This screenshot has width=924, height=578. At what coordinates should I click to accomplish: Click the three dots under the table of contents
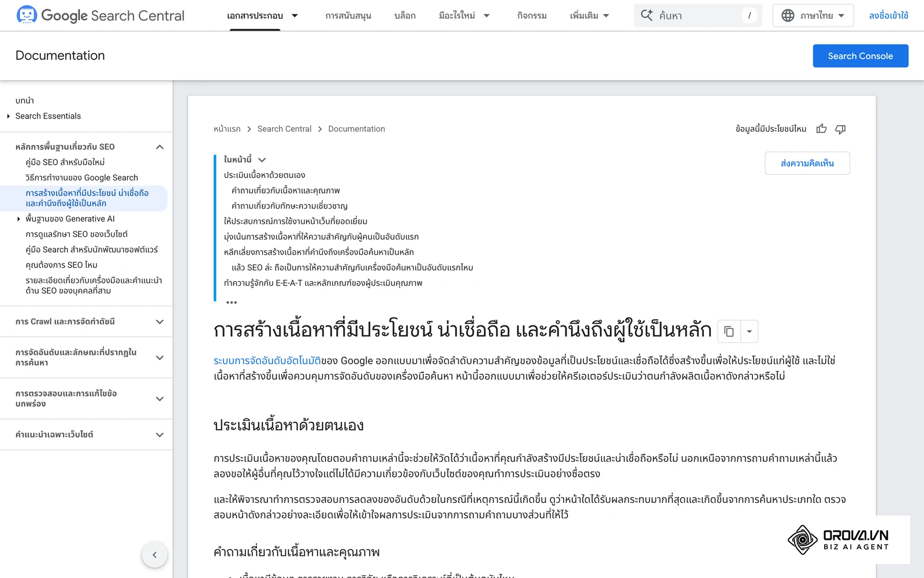[232, 302]
